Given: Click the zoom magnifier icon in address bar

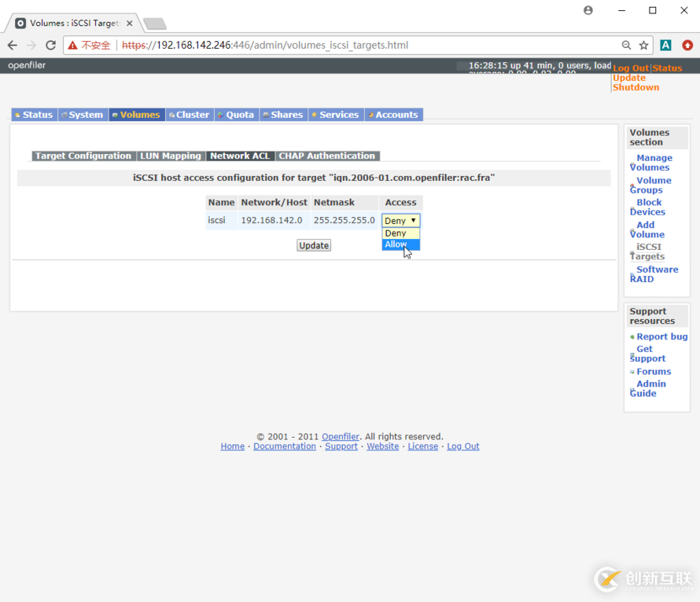Looking at the screenshot, I should point(626,46).
